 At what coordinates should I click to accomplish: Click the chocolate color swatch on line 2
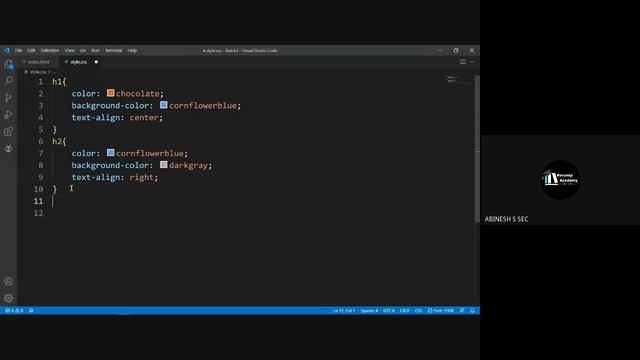[110, 93]
